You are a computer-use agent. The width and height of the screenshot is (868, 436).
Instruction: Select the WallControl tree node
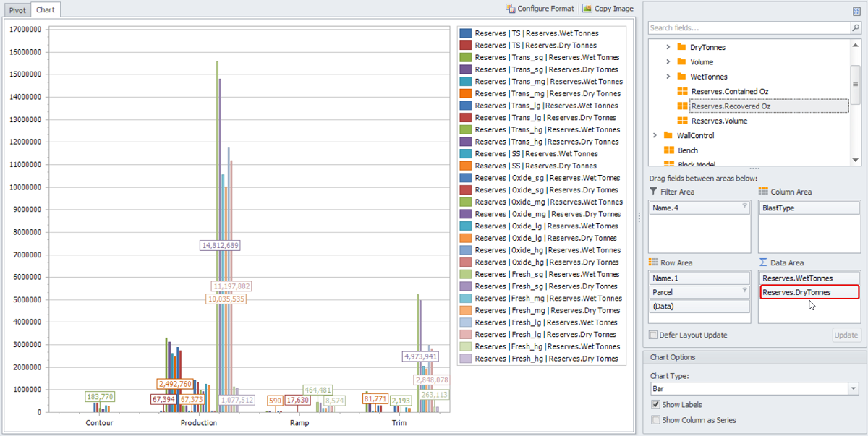point(695,135)
